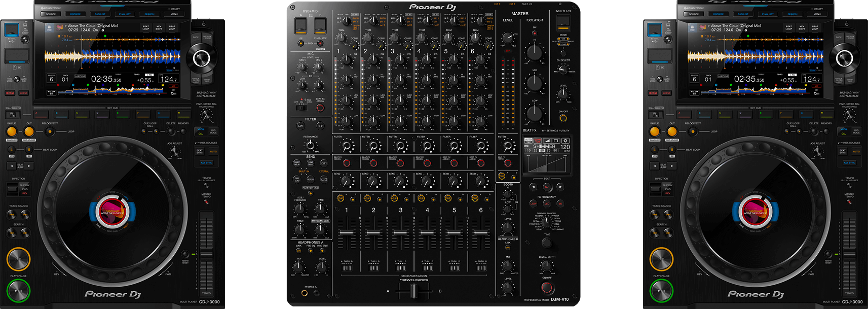Trigger hot cue D on right CDJ-3000
This screenshot has width=868, height=309.
(745, 115)
